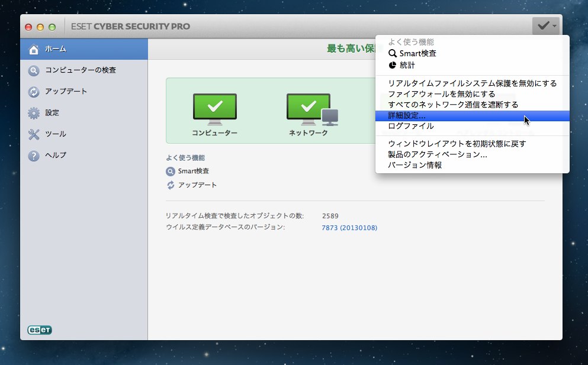Click the よく使う機能 heading in main panel
The height and width of the screenshot is (365, 588).
[185, 158]
